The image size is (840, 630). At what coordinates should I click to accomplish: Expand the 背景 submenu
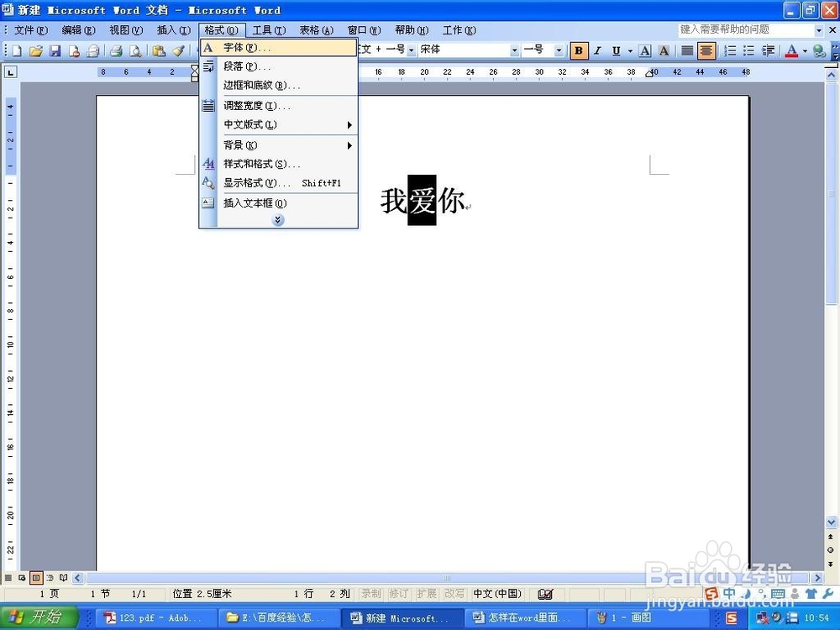(349, 144)
